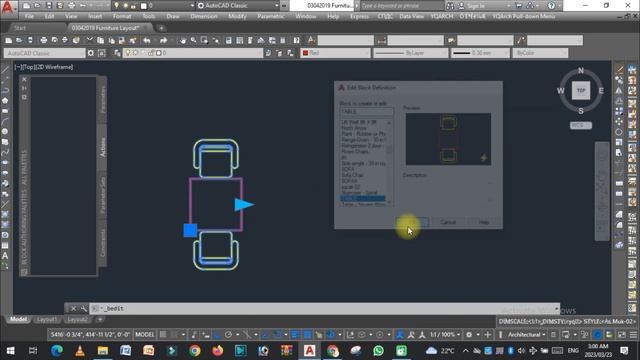Switch to the Model tab
This screenshot has height=360, width=640.
(18, 320)
